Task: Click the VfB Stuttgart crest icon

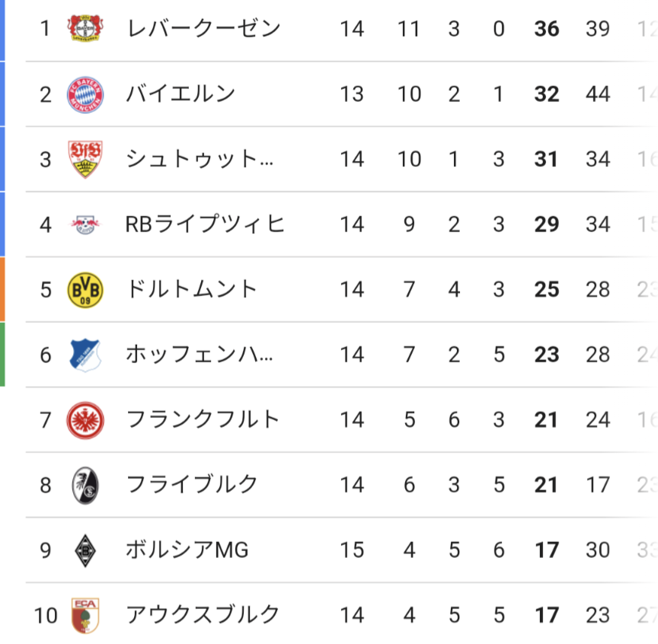Action: tap(85, 159)
